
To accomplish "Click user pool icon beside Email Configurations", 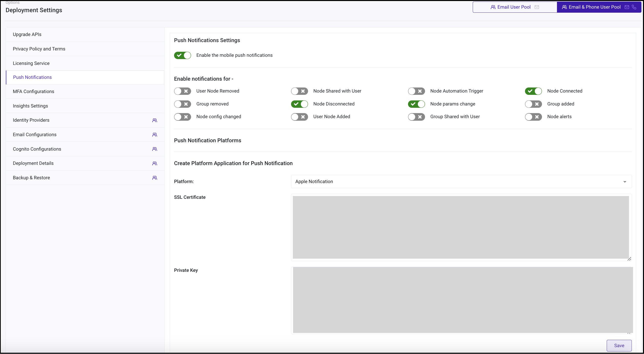I will click(155, 135).
